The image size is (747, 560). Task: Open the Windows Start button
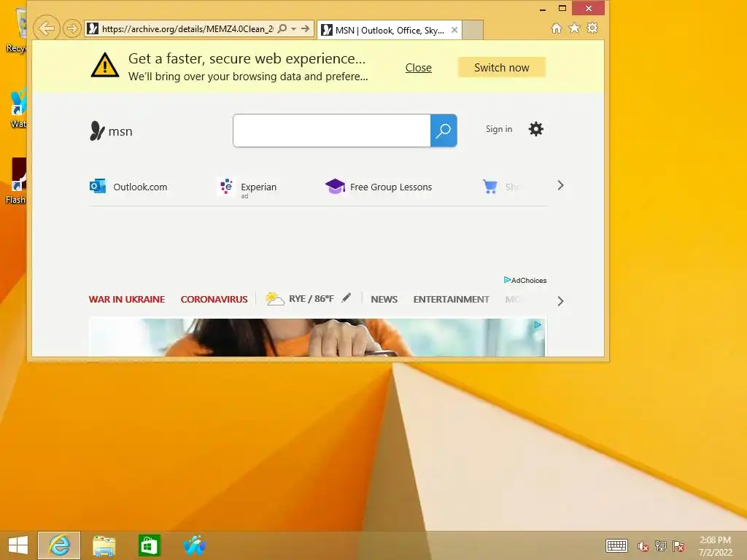pyautogui.click(x=18, y=545)
